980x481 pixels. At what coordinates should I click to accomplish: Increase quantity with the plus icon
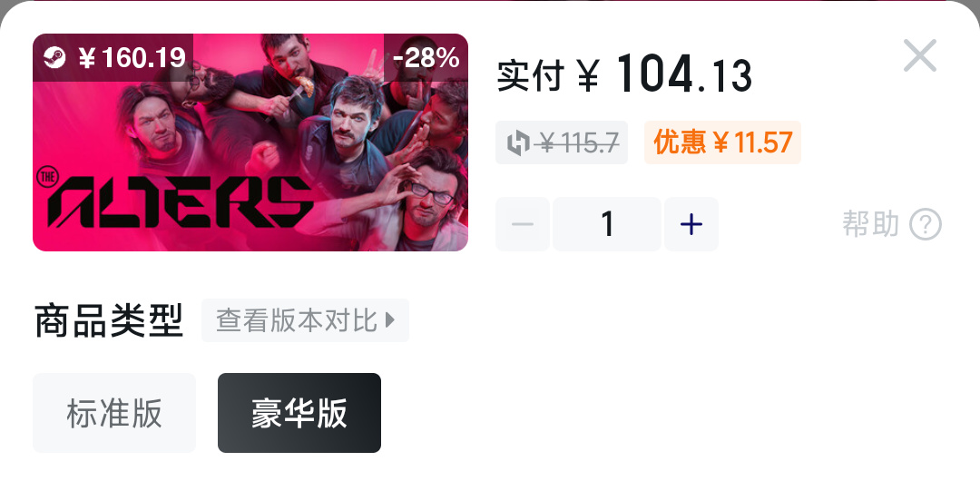pos(691,224)
